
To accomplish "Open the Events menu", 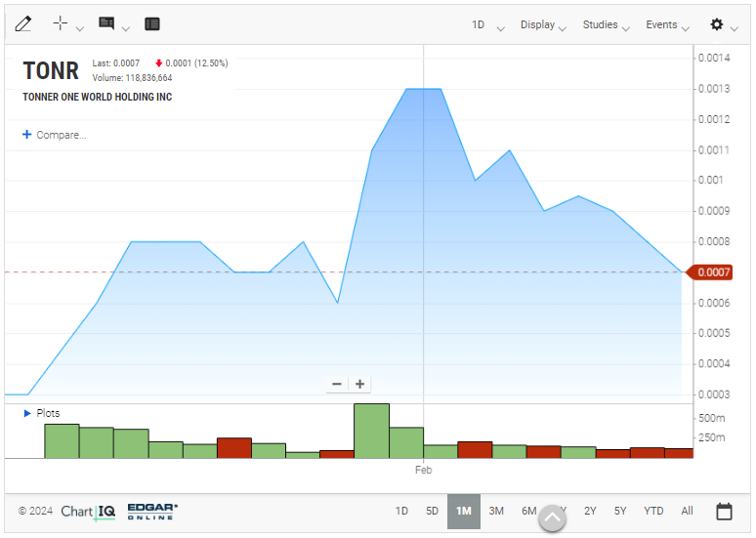I will [667, 25].
